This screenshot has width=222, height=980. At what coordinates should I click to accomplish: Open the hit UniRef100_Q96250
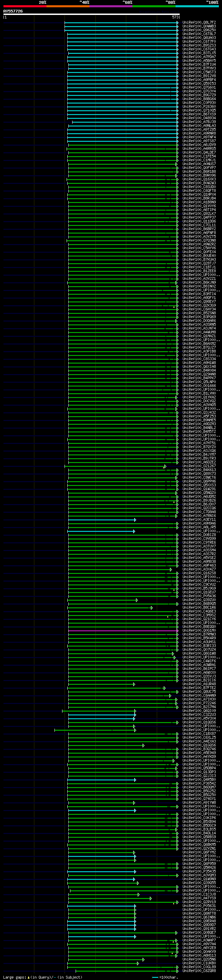click(x=199, y=31)
